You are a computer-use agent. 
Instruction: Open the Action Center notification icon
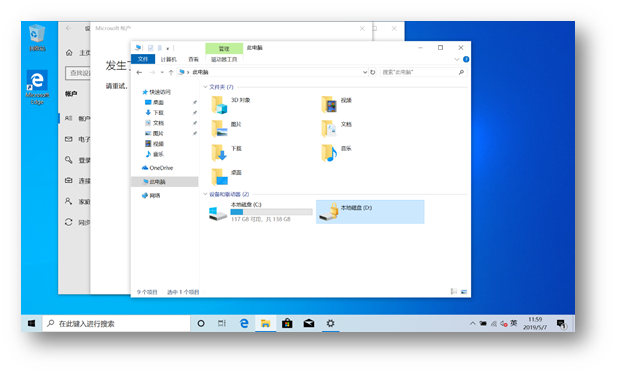pyautogui.click(x=561, y=324)
